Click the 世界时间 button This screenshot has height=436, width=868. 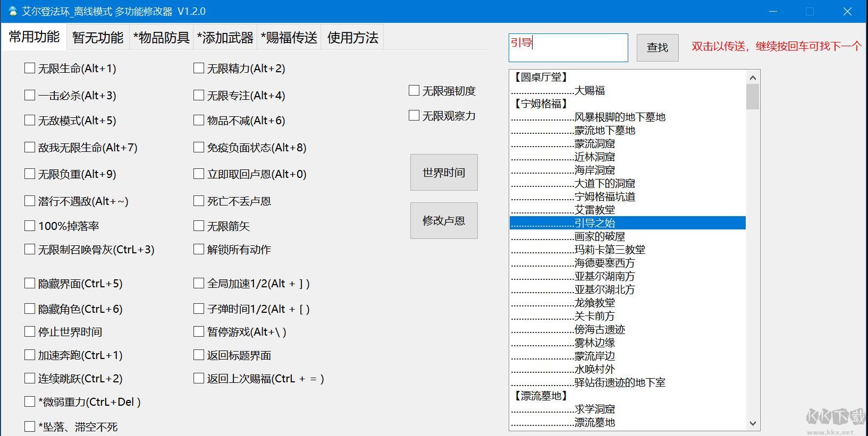(444, 173)
